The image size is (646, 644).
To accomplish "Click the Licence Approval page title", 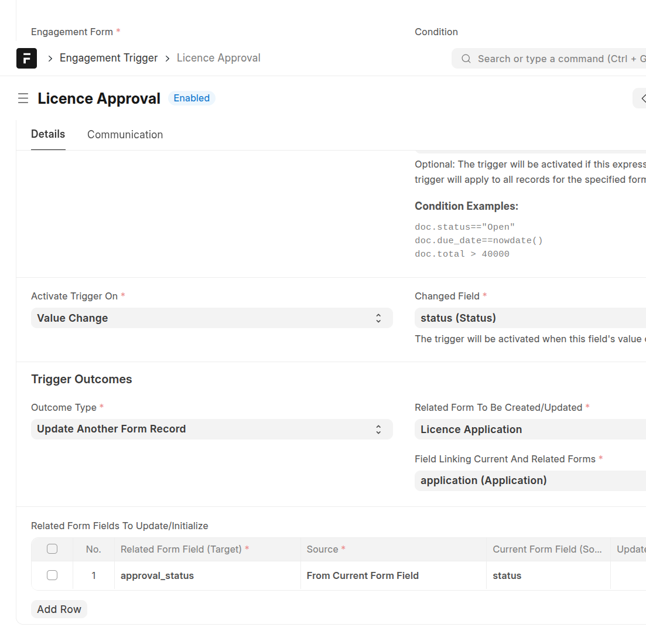I will [x=99, y=98].
